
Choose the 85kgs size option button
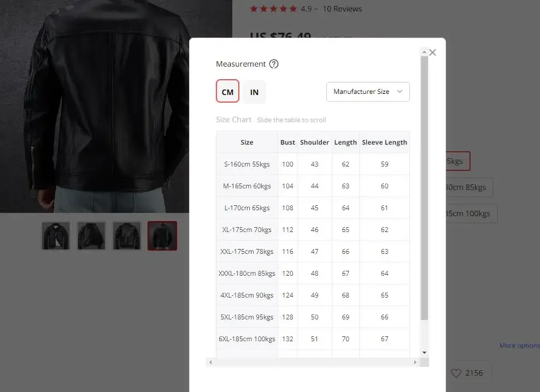click(469, 187)
